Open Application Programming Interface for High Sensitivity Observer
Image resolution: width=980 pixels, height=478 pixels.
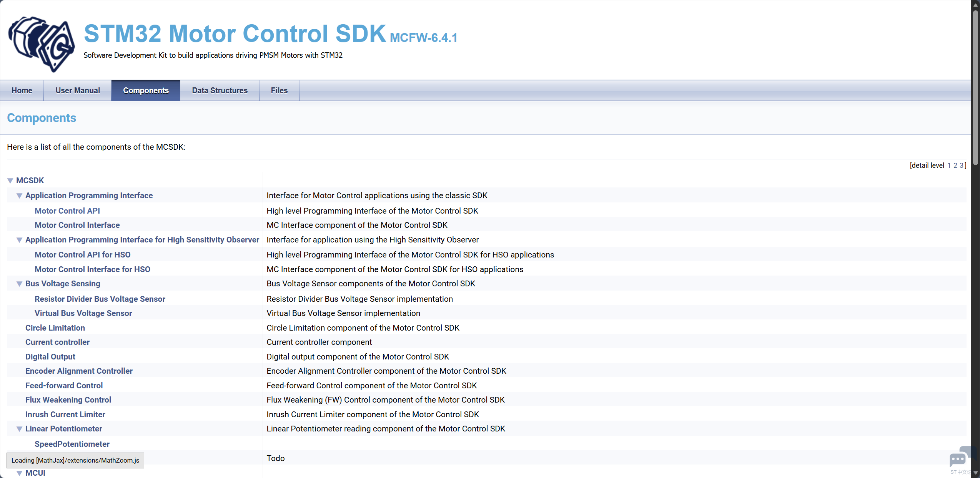tap(142, 240)
